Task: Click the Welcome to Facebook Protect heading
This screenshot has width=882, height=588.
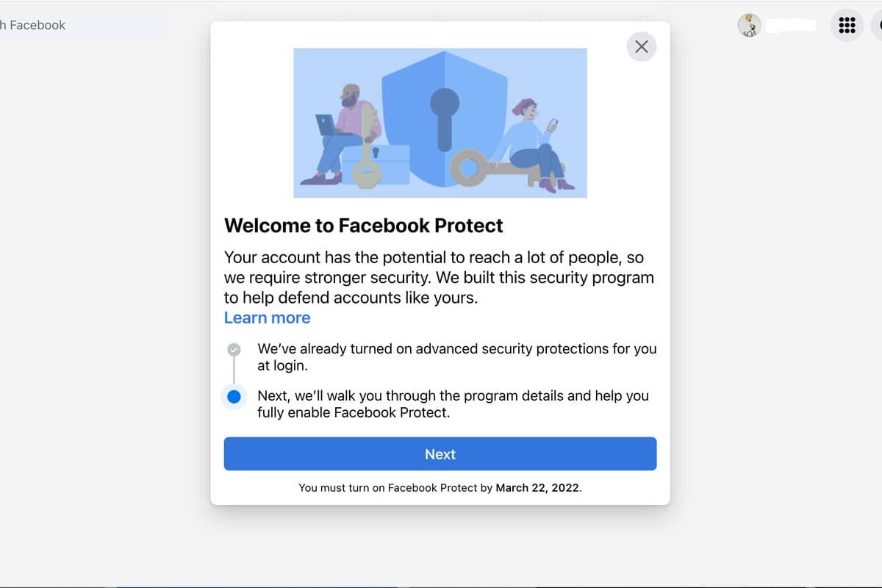Action: pos(364,225)
